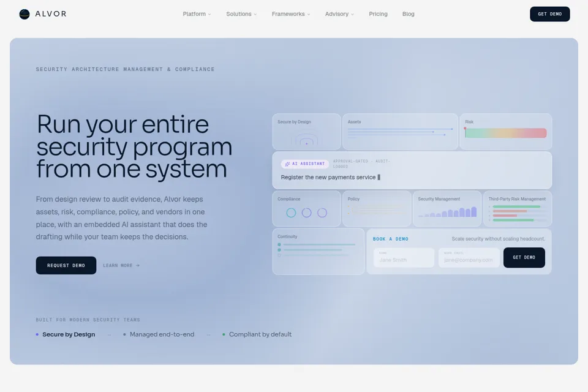Click the Name field with Jane Smith placeholder
This screenshot has height=392, width=588.
point(404,258)
